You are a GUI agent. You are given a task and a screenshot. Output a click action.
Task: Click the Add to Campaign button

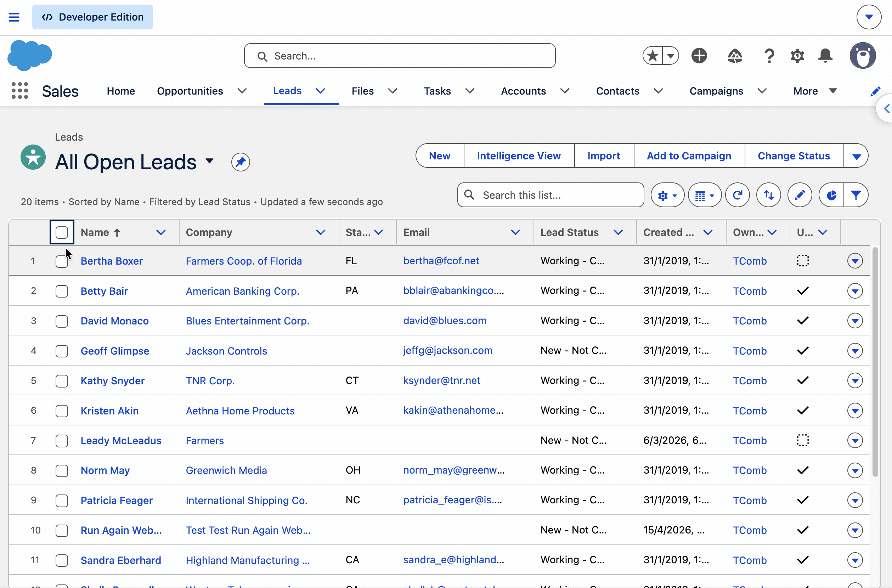click(689, 156)
